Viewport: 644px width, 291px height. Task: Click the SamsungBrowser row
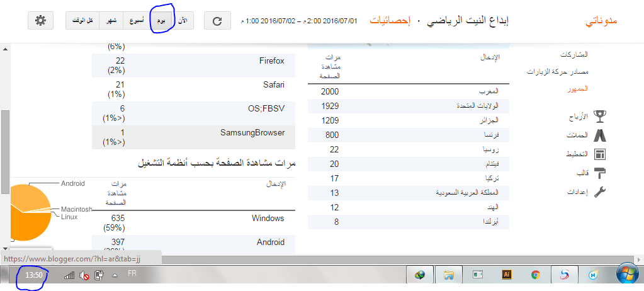[194, 137]
